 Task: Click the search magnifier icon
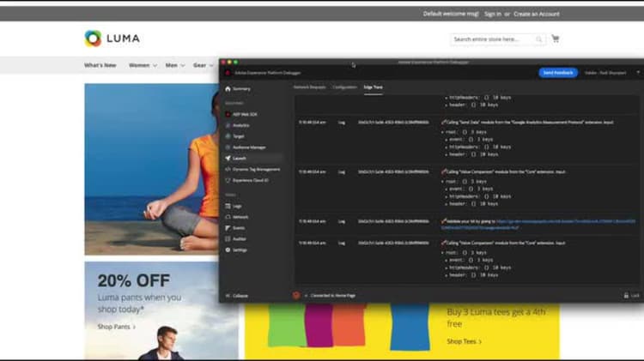538,39
